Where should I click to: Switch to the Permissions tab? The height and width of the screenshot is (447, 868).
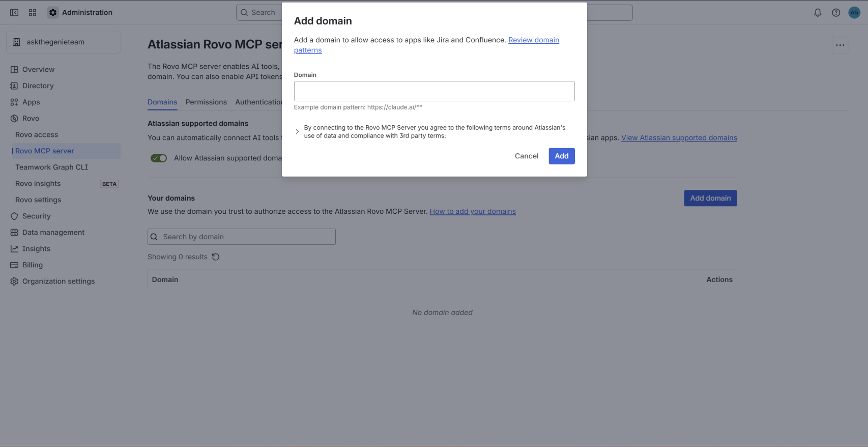206,102
